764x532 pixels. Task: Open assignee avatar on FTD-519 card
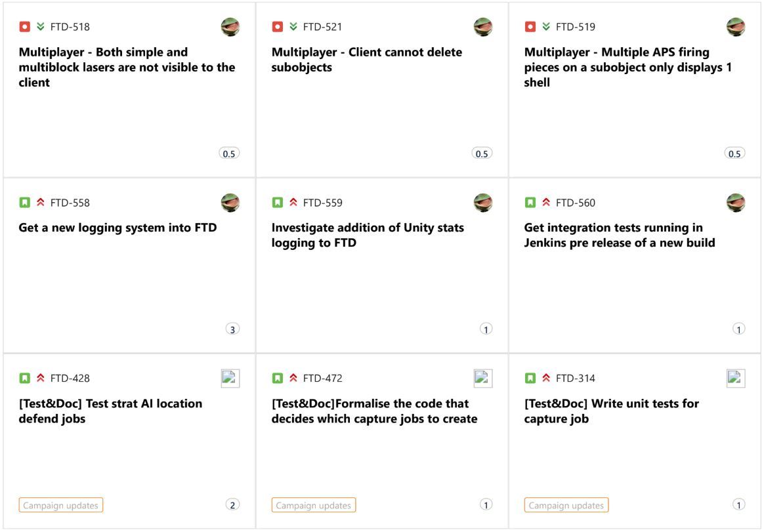(736, 27)
